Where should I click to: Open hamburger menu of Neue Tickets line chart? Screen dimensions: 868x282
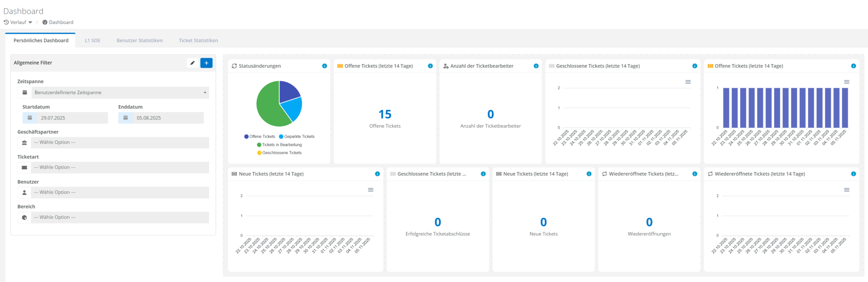pos(371,190)
